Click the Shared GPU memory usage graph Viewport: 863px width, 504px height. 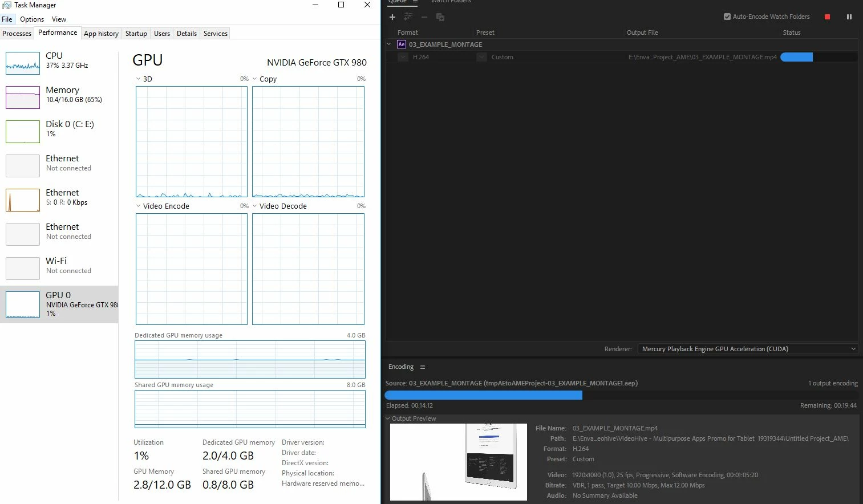pyautogui.click(x=250, y=409)
